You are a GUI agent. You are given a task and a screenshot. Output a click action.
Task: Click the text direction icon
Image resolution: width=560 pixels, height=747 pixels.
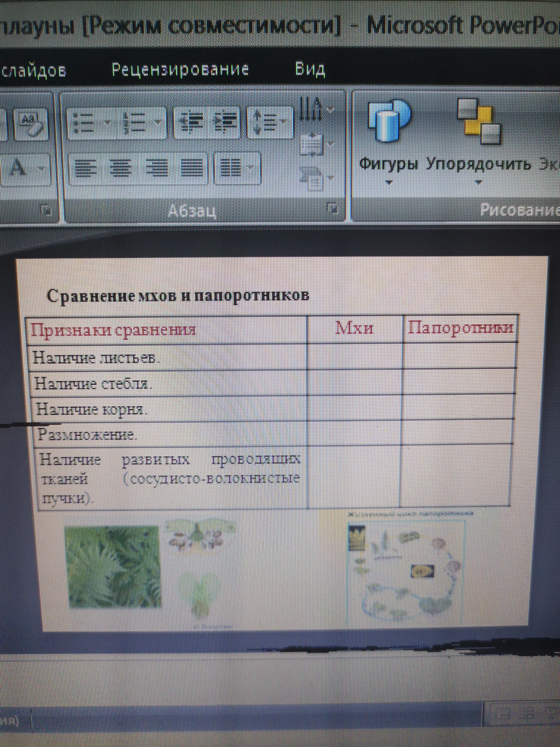click(x=311, y=109)
